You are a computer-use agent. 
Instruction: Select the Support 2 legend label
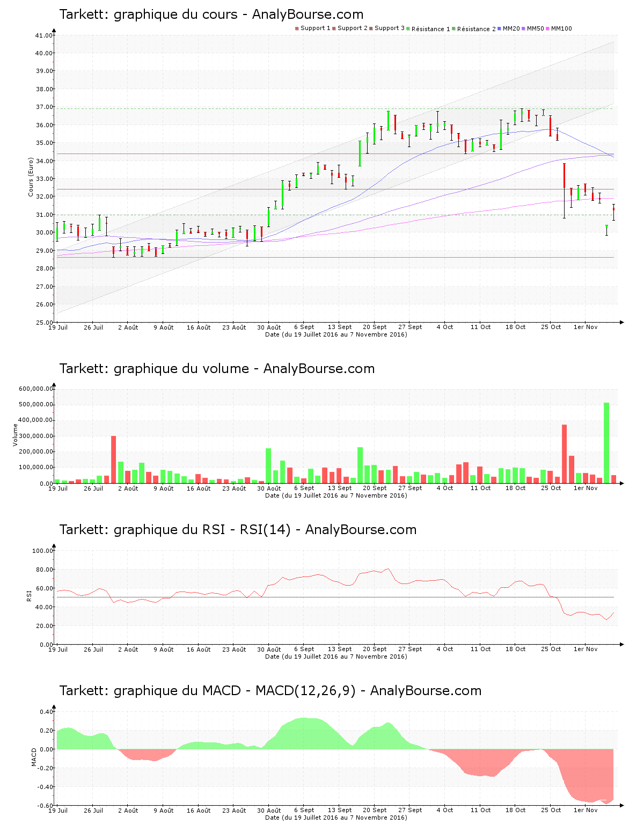pyautogui.click(x=353, y=28)
